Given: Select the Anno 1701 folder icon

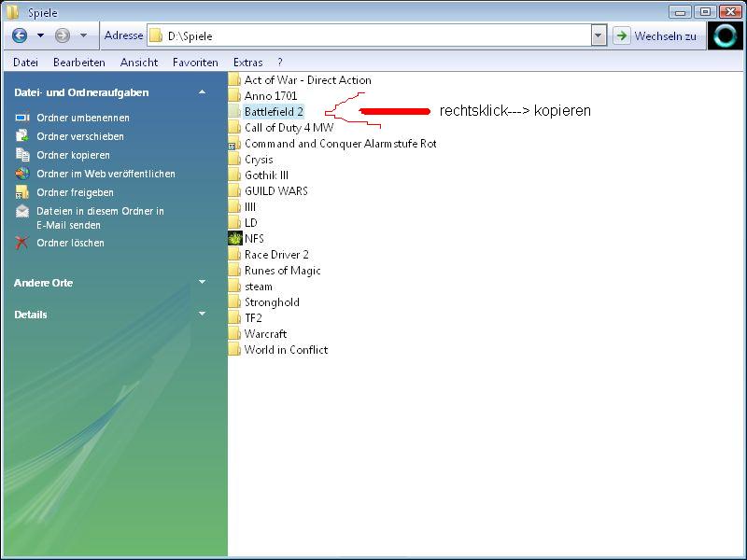Looking at the screenshot, I should [234, 96].
